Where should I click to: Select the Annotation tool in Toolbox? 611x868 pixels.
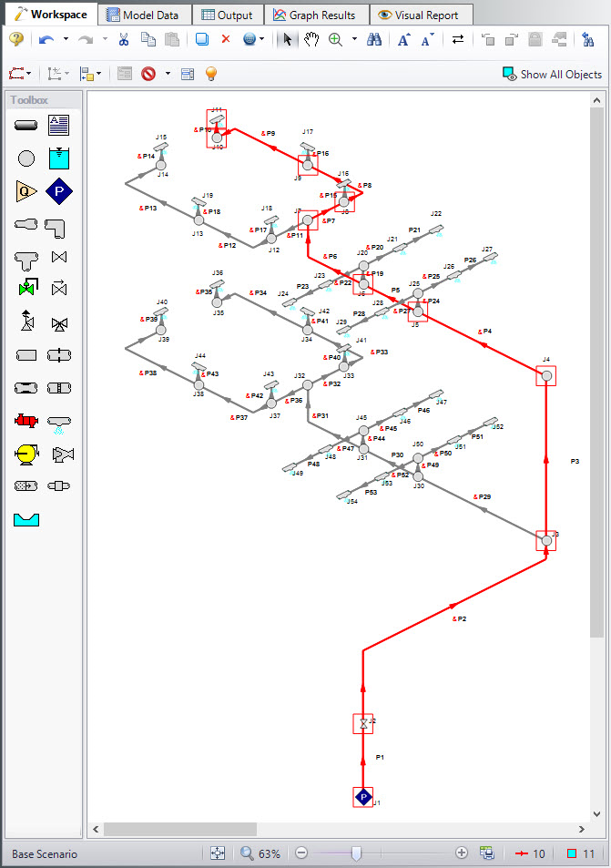(x=59, y=125)
